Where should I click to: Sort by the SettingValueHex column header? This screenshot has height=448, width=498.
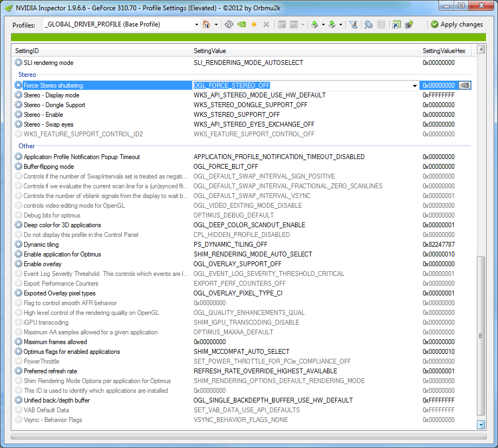445,51
